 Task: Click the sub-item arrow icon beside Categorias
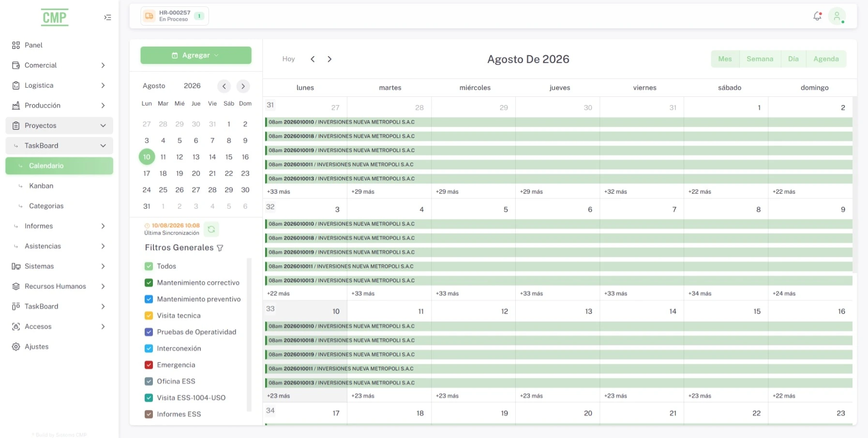point(20,206)
